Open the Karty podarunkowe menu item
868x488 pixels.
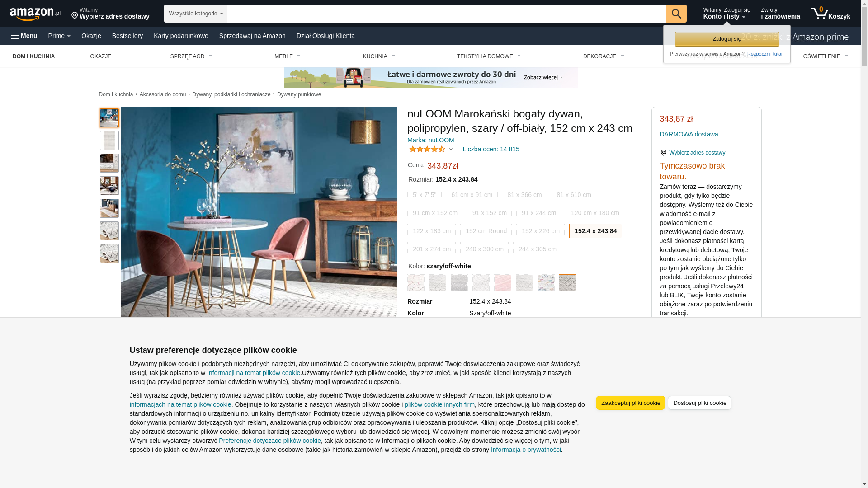click(181, 36)
